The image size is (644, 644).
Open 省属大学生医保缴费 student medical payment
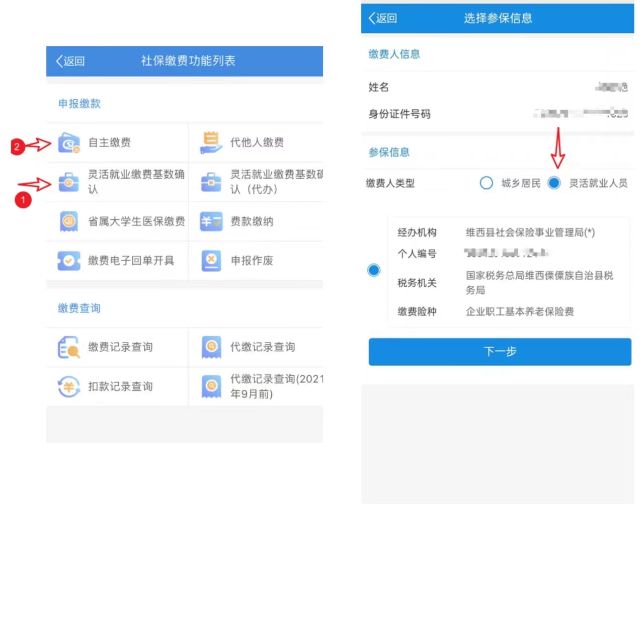click(x=136, y=221)
